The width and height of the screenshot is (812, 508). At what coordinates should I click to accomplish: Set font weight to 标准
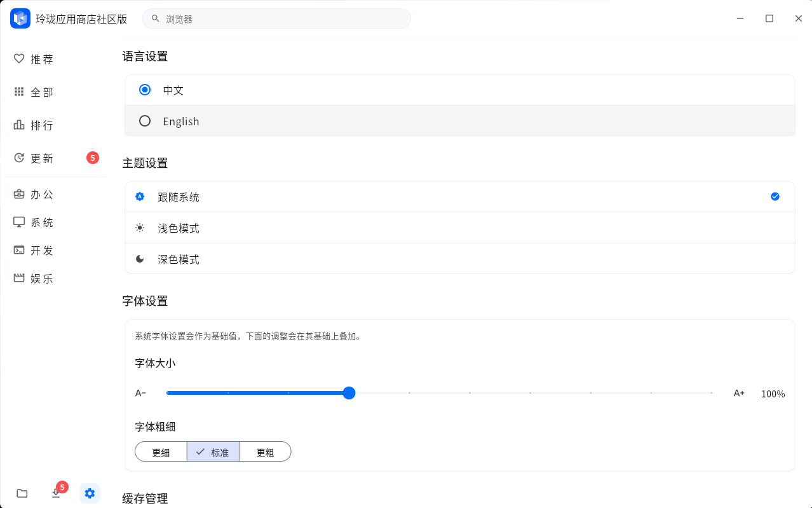click(x=213, y=452)
